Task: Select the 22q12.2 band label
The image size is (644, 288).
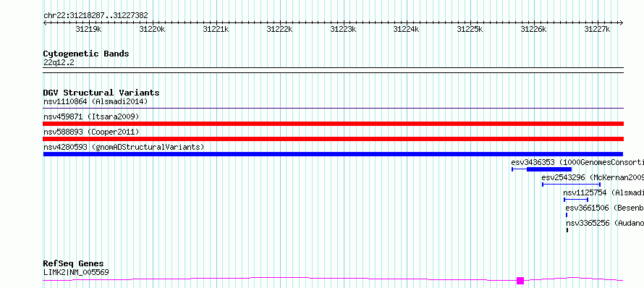Action: [59, 63]
